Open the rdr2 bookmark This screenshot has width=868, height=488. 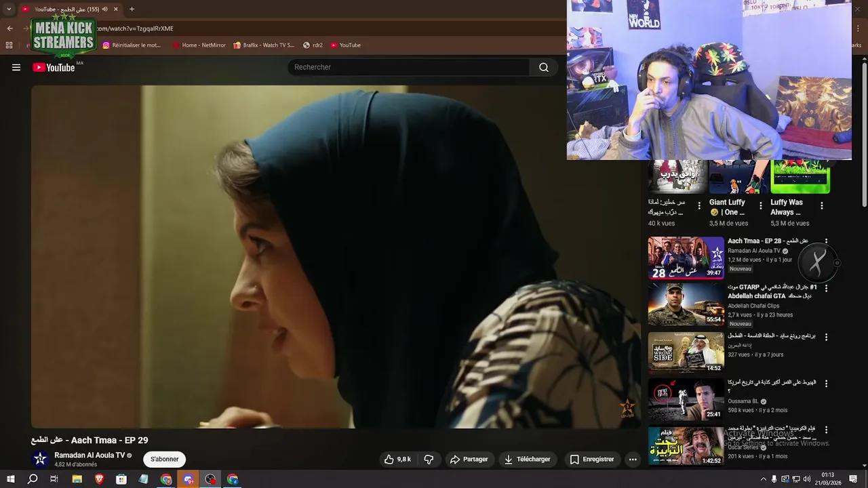pyautogui.click(x=313, y=45)
